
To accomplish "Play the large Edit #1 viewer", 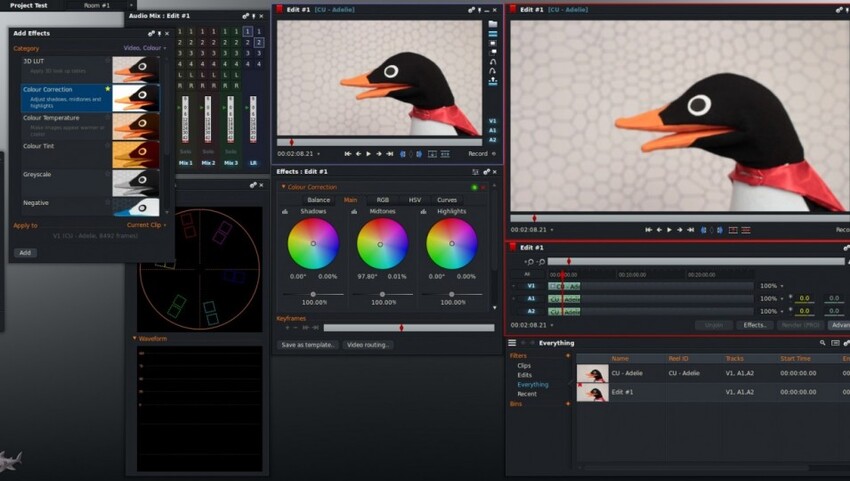I will click(x=669, y=230).
